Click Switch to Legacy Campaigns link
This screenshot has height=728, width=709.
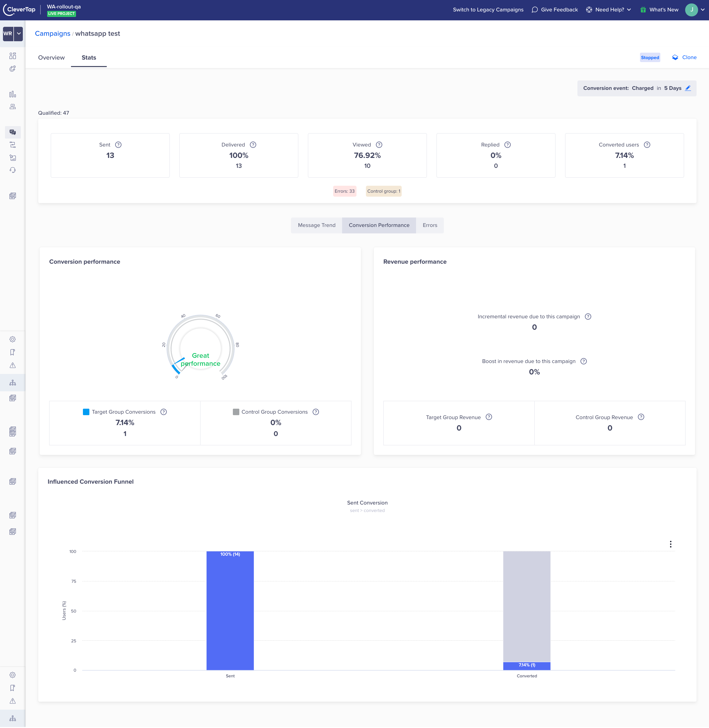[488, 10]
